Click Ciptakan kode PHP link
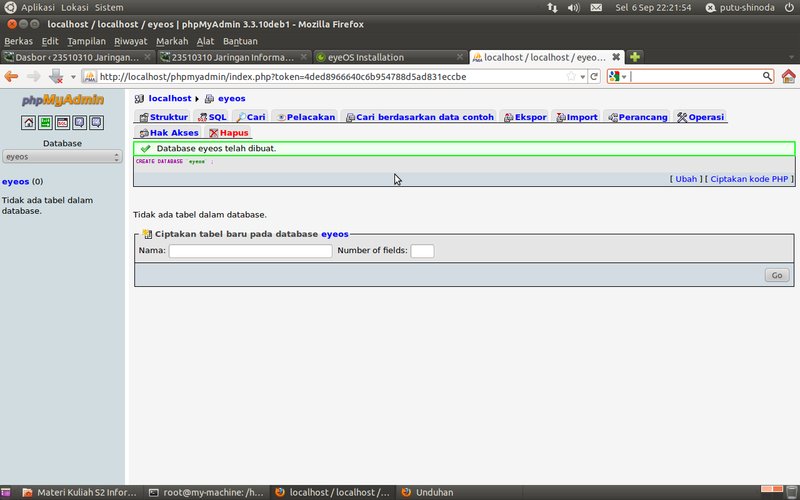The image size is (800, 500). tap(749, 179)
